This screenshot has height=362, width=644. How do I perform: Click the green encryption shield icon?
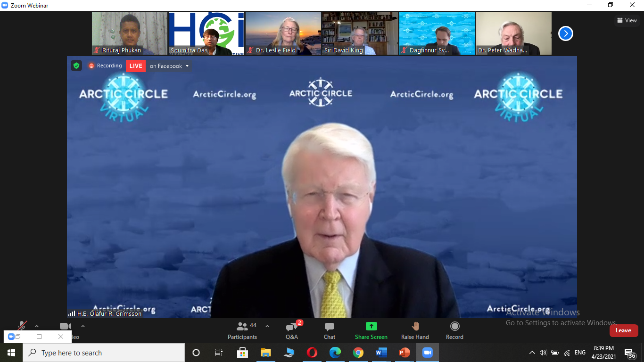click(x=76, y=66)
